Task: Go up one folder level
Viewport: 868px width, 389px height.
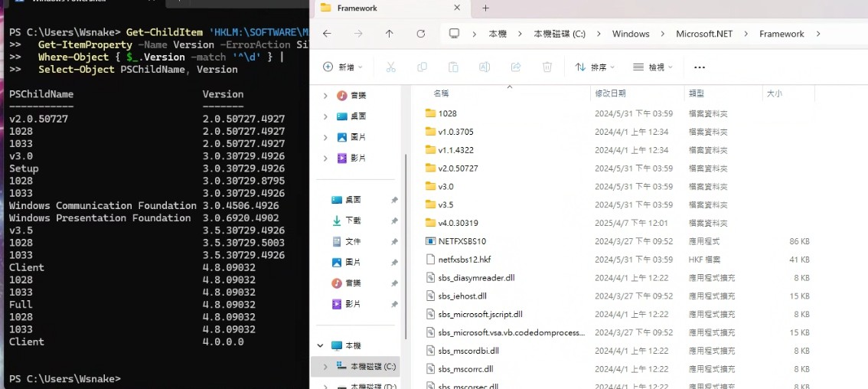Action: pos(389,34)
